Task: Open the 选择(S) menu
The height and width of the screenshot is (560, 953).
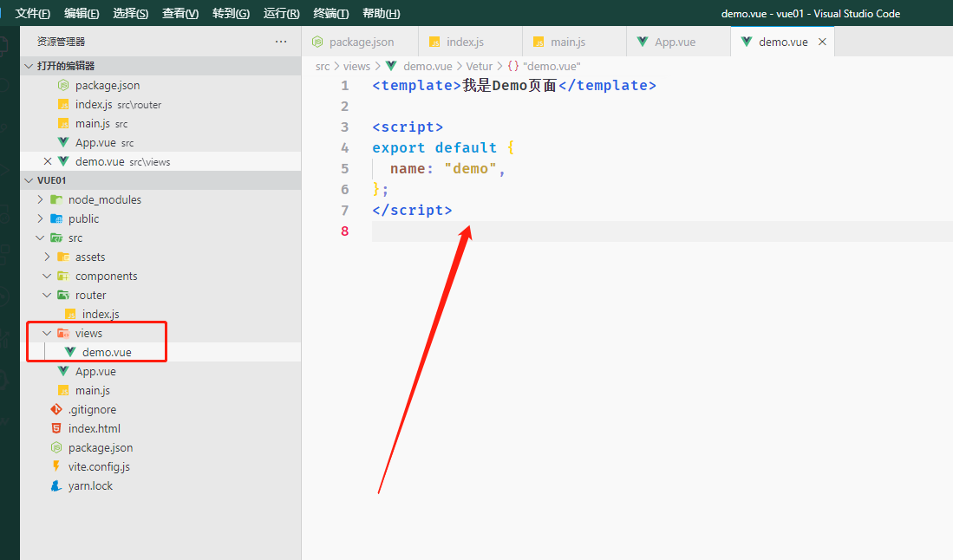Action: click(131, 13)
